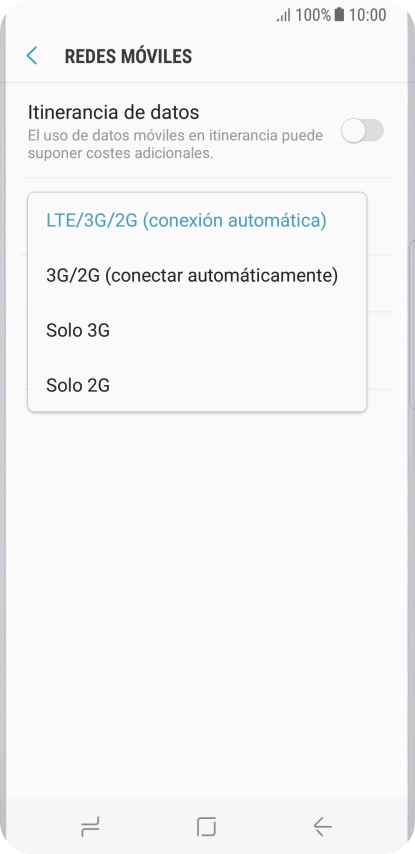The image size is (415, 854).
Task: Dismiss popup by tapping empty area below list
Action: tap(207, 599)
